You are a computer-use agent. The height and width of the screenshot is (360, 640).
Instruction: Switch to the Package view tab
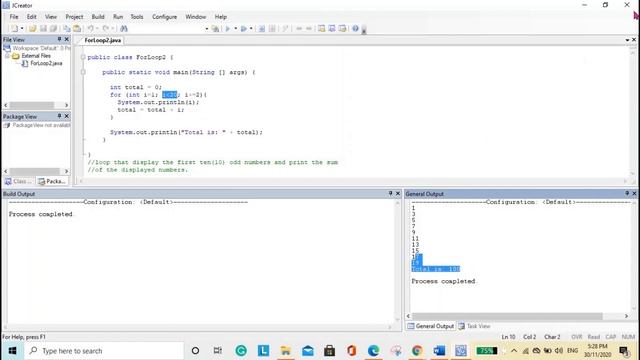click(52, 181)
